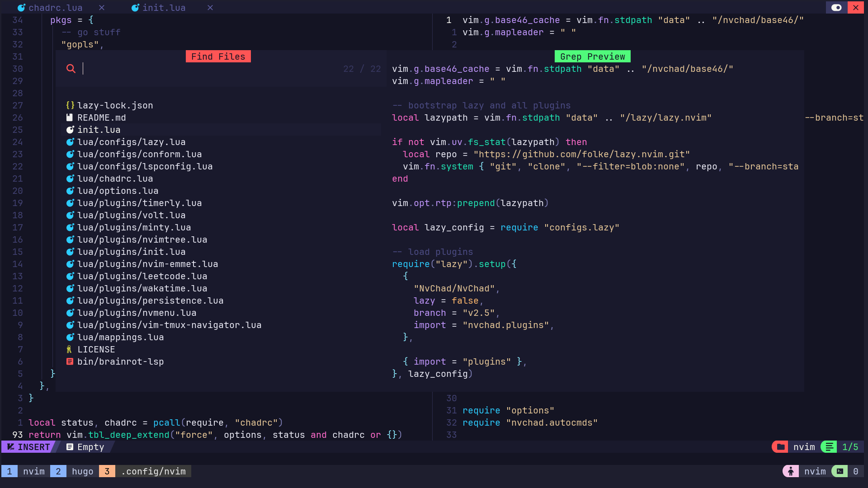Click the pink person icon in tmux bar
This screenshot has width=868, height=488.
[x=790, y=471]
